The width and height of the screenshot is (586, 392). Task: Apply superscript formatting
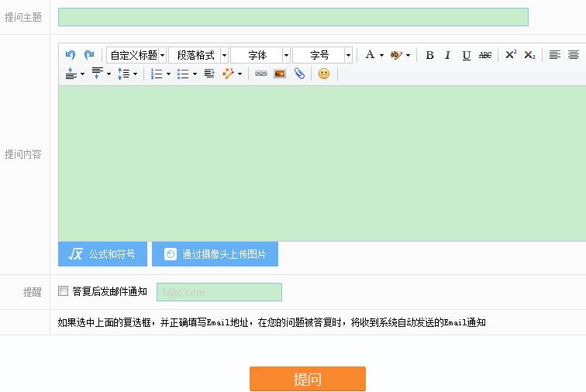pyautogui.click(x=511, y=55)
